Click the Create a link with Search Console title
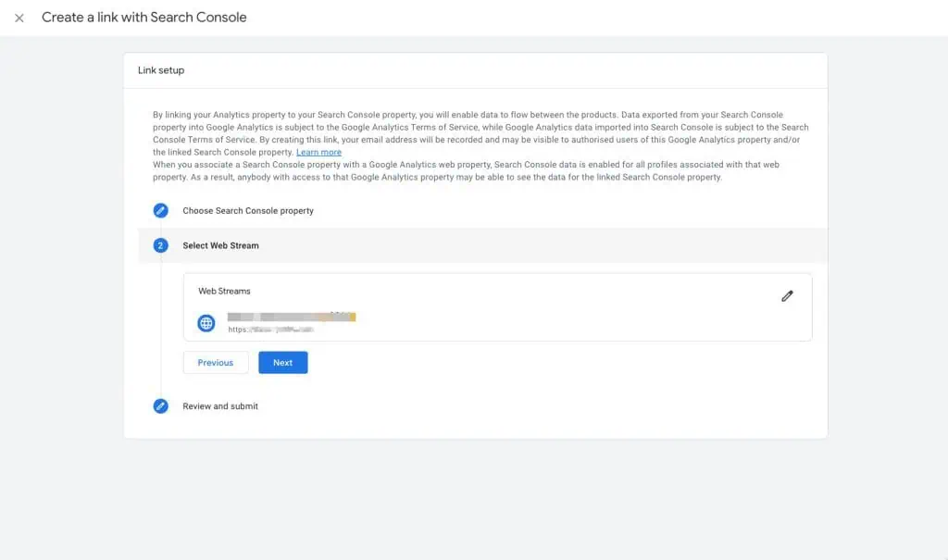The image size is (948, 560). tap(143, 17)
